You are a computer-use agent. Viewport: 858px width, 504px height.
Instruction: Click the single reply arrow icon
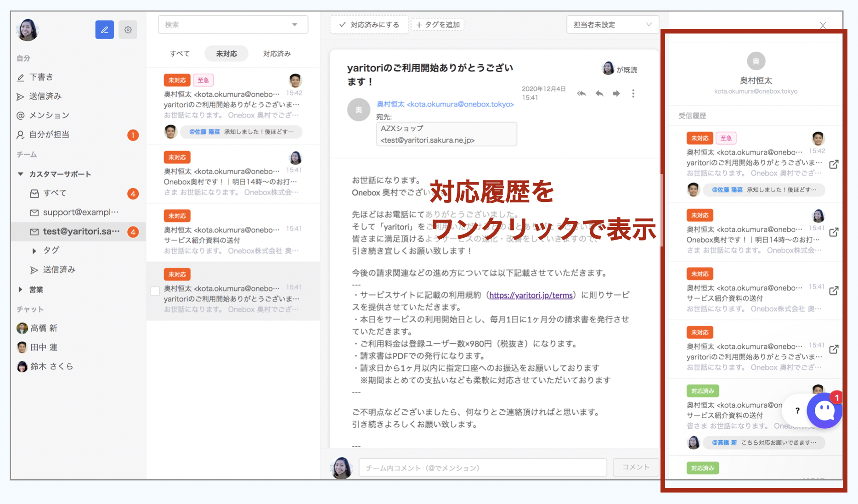(599, 94)
